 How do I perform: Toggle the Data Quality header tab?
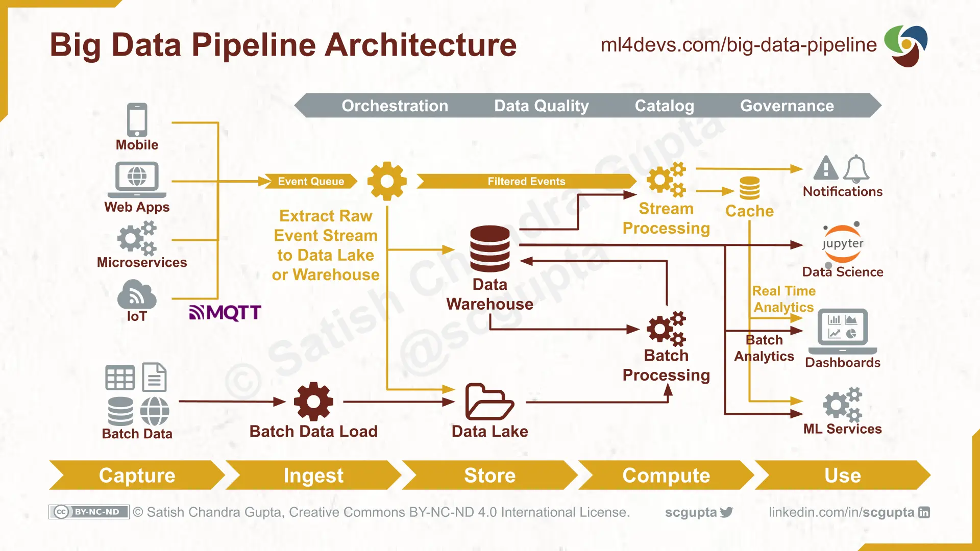[x=542, y=106]
